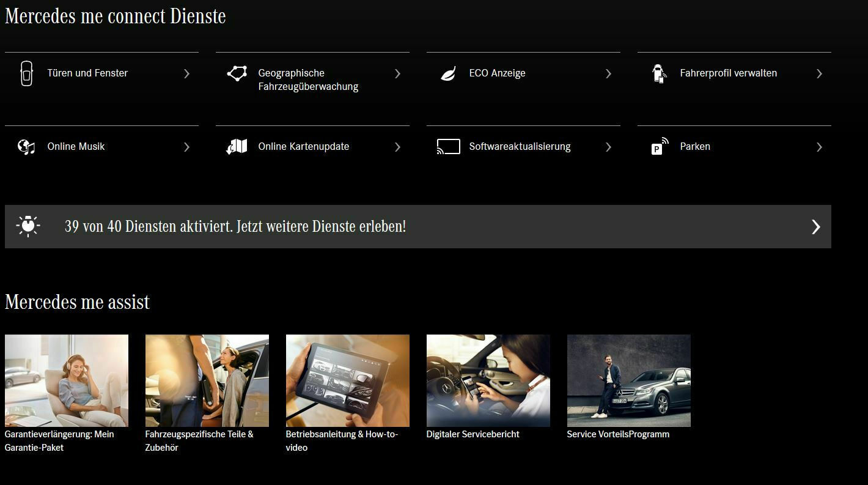Click 'Service VorteilsProgramm' caption text

point(618,434)
